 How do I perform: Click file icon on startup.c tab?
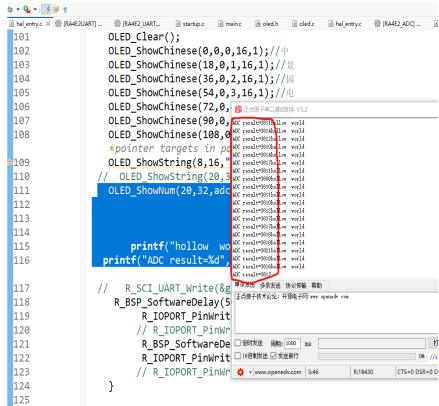(x=178, y=24)
